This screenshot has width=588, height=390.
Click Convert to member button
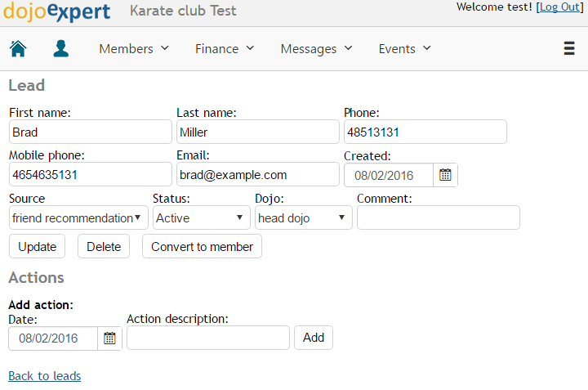click(x=203, y=247)
